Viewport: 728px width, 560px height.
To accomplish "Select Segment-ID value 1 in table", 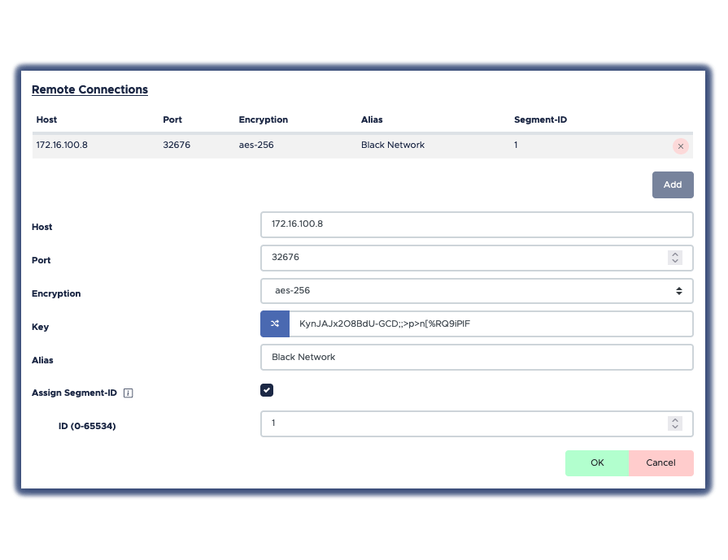I will [x=516, y=145].
